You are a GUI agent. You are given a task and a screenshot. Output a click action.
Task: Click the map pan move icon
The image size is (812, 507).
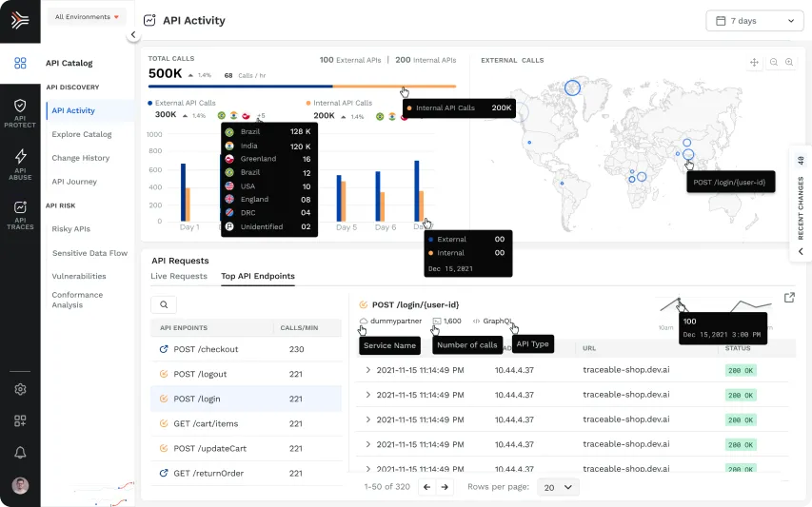coord(754,62)
